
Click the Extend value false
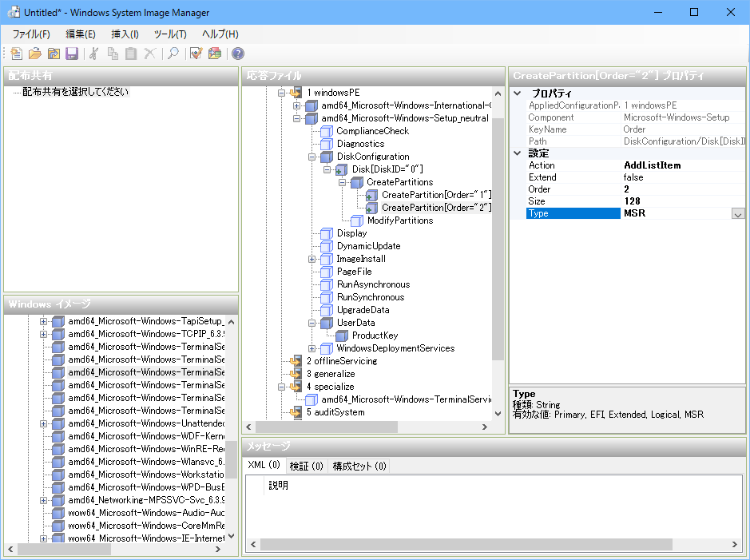click(683, 177)
